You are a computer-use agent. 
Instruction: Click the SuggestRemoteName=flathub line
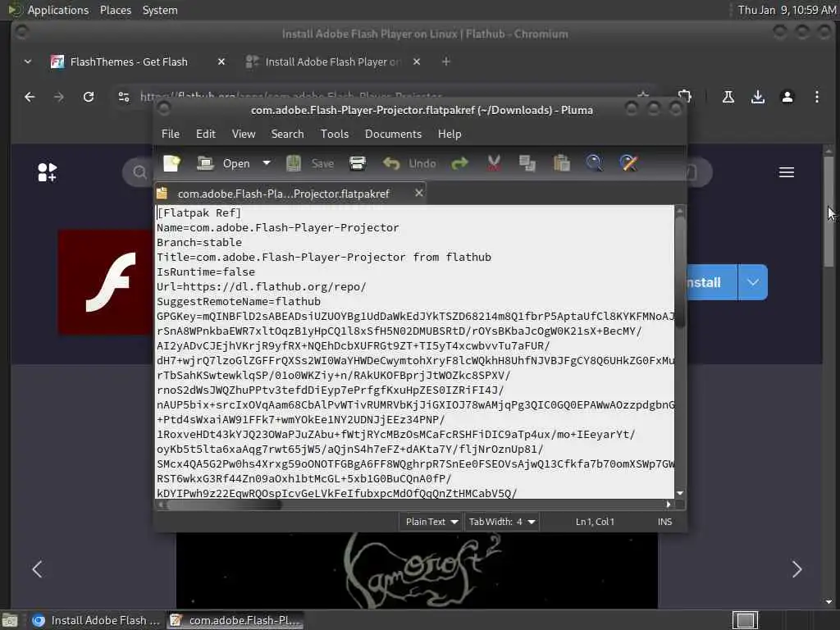(239, 302)
